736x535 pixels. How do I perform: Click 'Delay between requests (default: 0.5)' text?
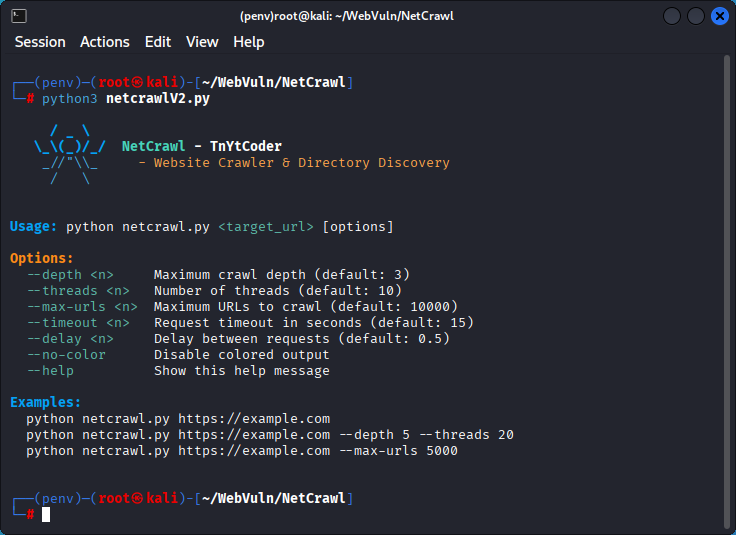point(302,338)
